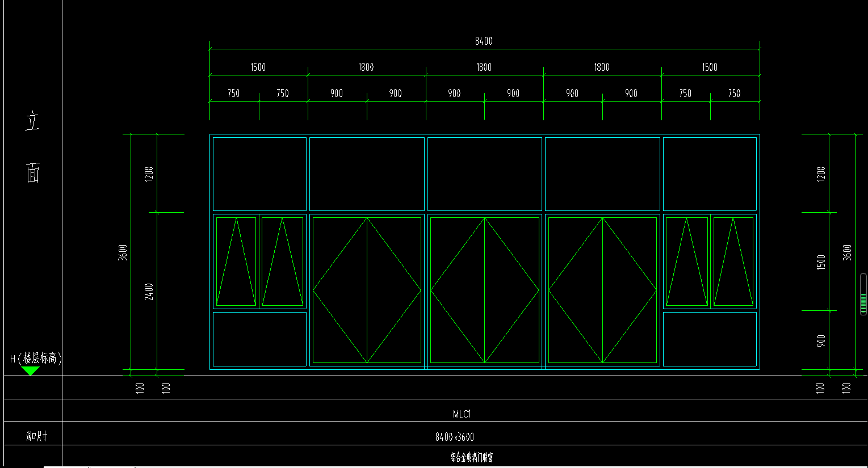Image resolution: width=868 pixels, height=468 pixels.
Task: Select the MLC1 label in the table
Action: 462,414
